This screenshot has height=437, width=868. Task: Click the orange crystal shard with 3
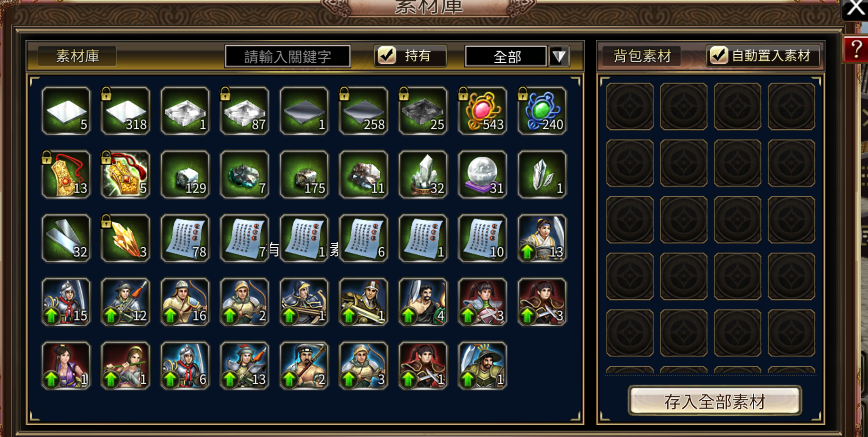tap(125, 238)
